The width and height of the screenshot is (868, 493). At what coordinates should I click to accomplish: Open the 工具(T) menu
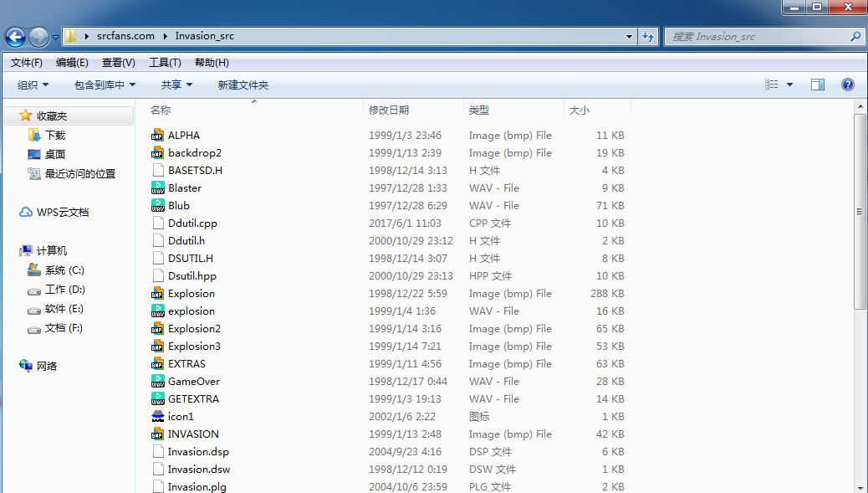[x=165, y=63]
